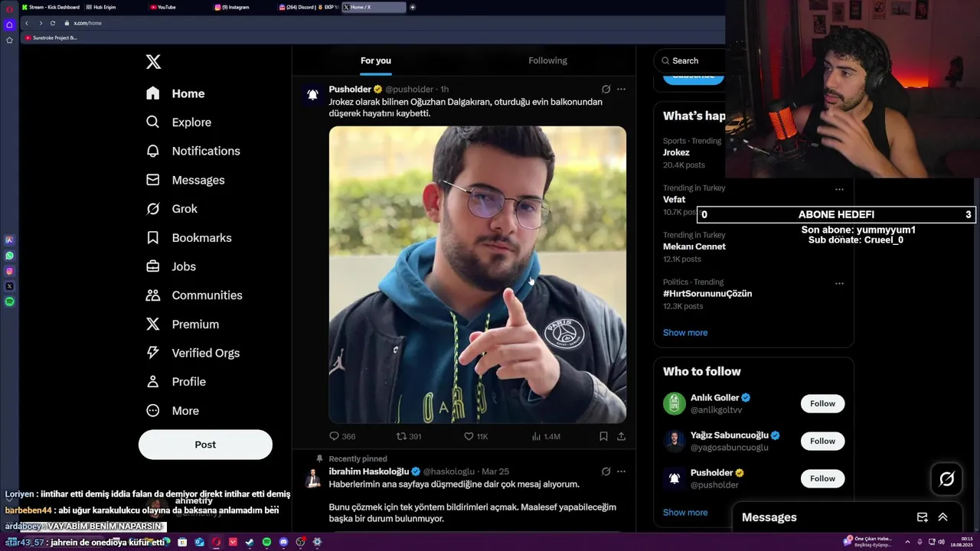The width and height of the screenshot is (980, 551).
Task: Open Grok
Action: pos(171,209)
